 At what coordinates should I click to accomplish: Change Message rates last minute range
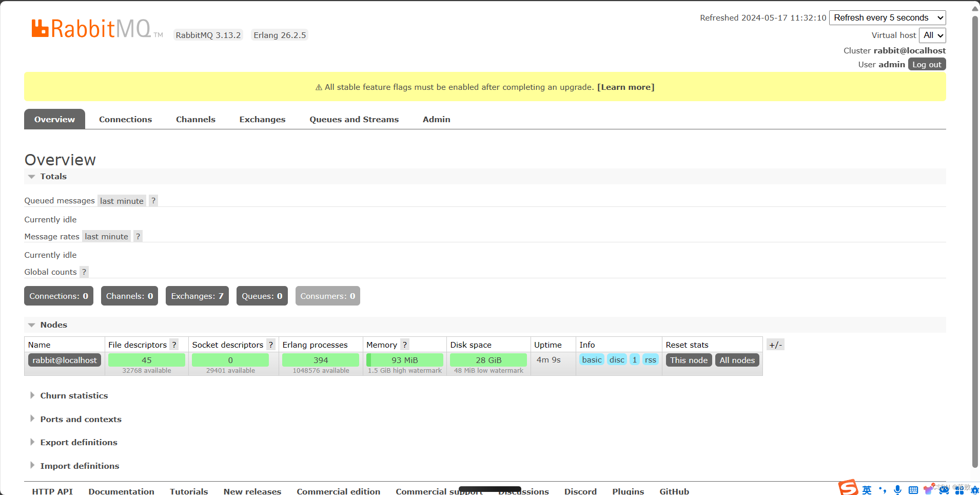tap(106, 236)
